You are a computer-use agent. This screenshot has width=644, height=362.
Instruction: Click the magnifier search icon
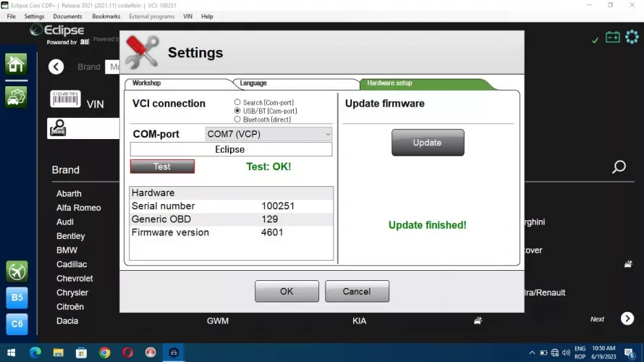pyautogui.click(x=619, y=167)
